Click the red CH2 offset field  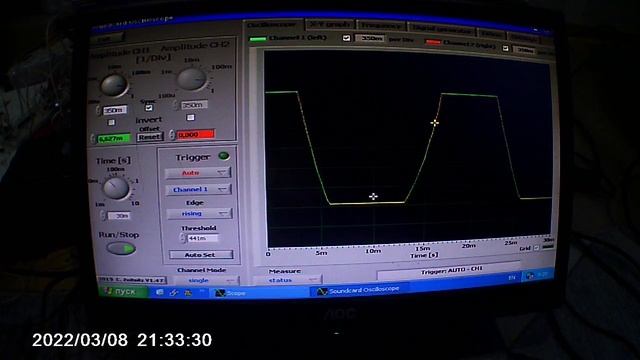[x=196, y=134]
